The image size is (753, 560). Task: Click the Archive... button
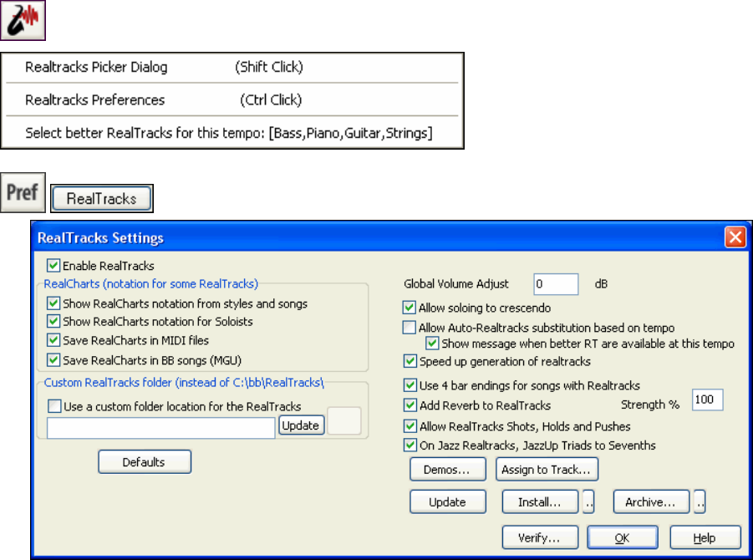click(x=651, y=501)
